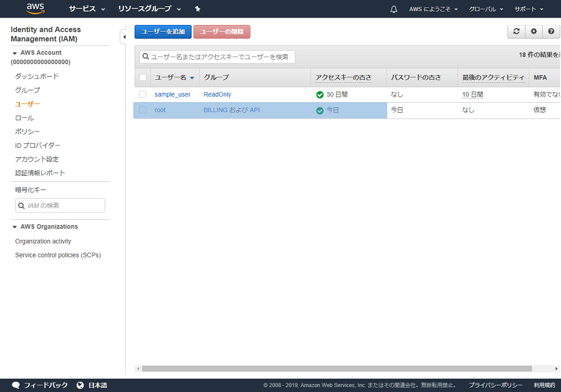Screen dimensions: 561x392
Task: Refresh the user list
Action: 516,32
